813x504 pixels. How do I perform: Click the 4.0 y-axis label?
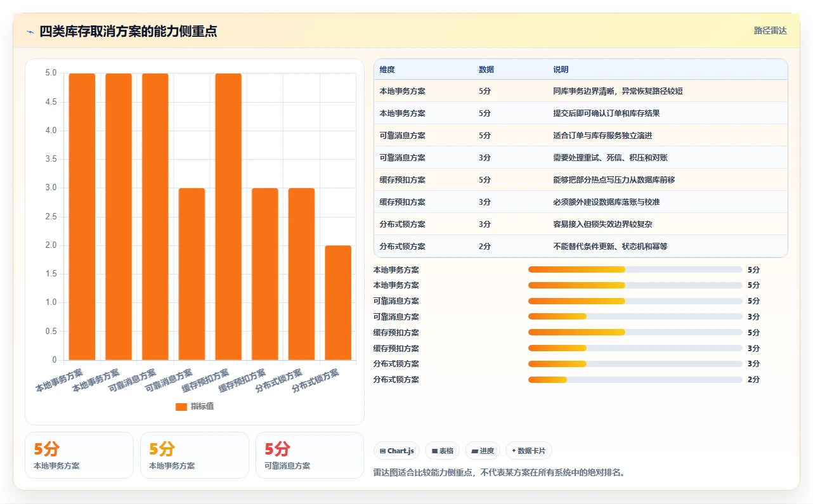tap(51, 131)
